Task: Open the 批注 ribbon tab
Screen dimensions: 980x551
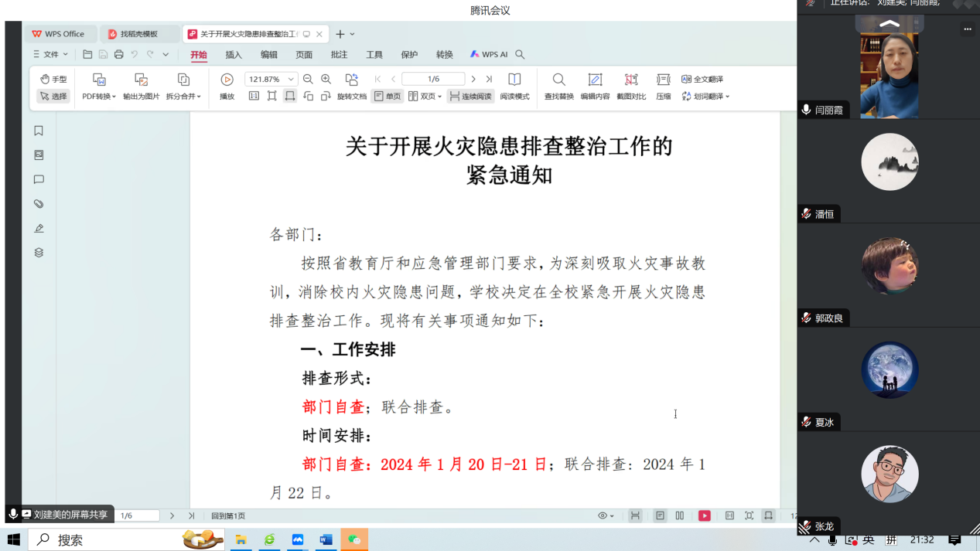Action: click(339, 55)
